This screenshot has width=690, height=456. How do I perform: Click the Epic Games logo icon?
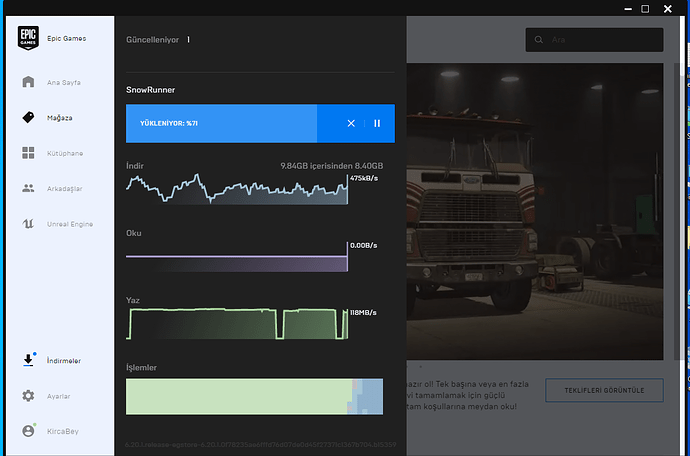click(28, 38)
